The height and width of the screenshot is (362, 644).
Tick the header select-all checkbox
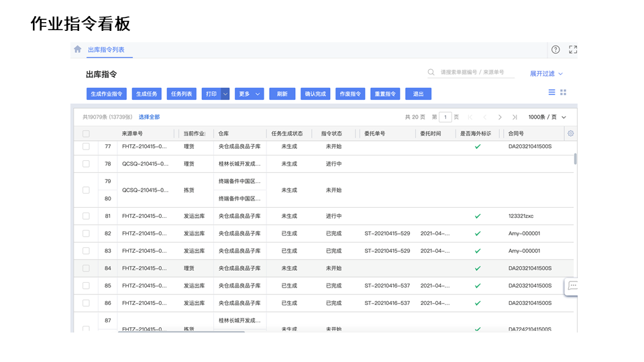pyautogui.click(x=86, y=133)
